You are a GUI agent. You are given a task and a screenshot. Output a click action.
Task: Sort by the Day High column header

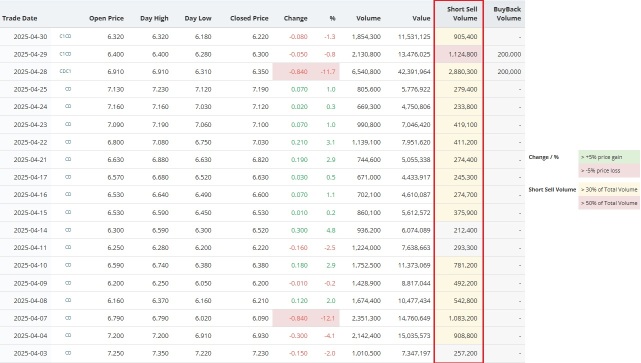(154, 18)
